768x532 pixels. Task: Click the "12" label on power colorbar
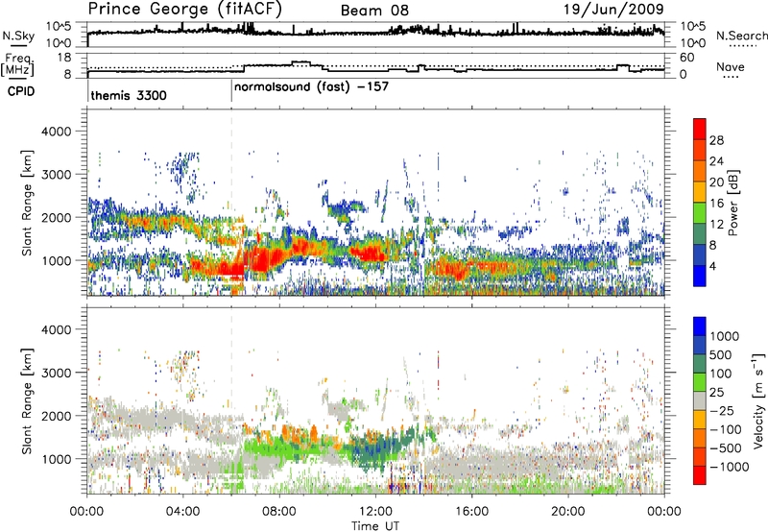click(716, 225)
